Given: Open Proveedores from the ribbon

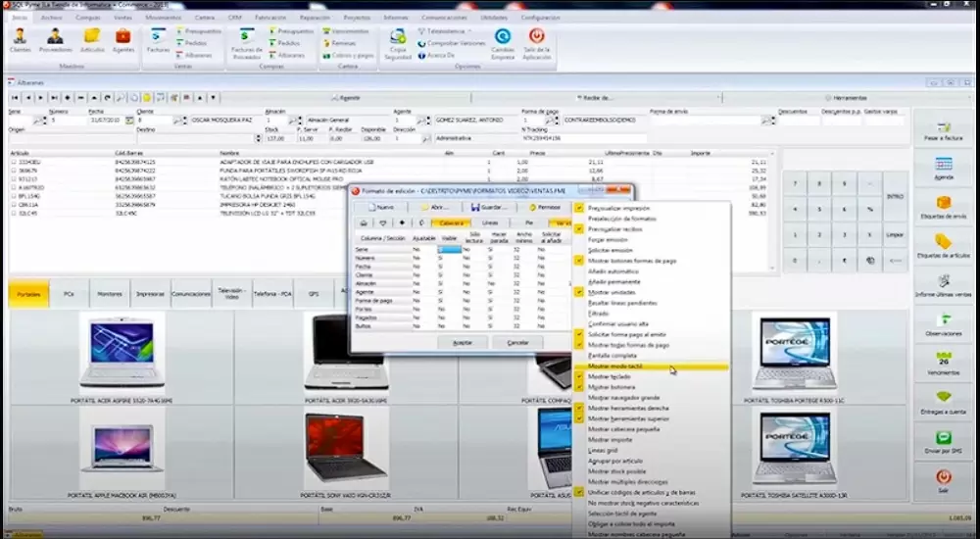Looking at the screenshot, I should coord(55,40).
